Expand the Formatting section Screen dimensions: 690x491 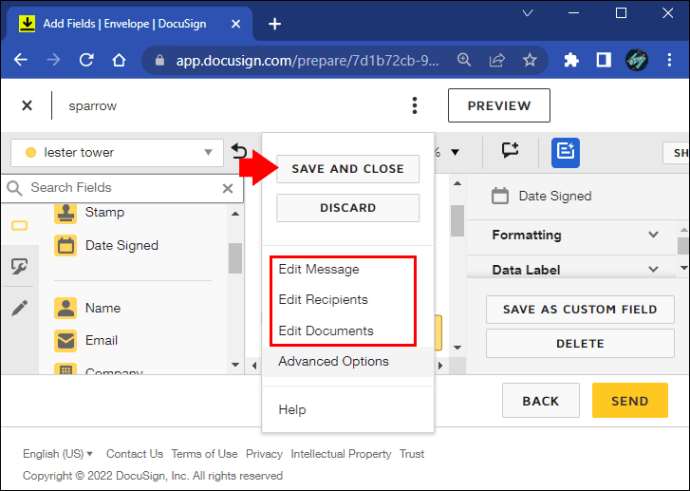pos(576,235)
